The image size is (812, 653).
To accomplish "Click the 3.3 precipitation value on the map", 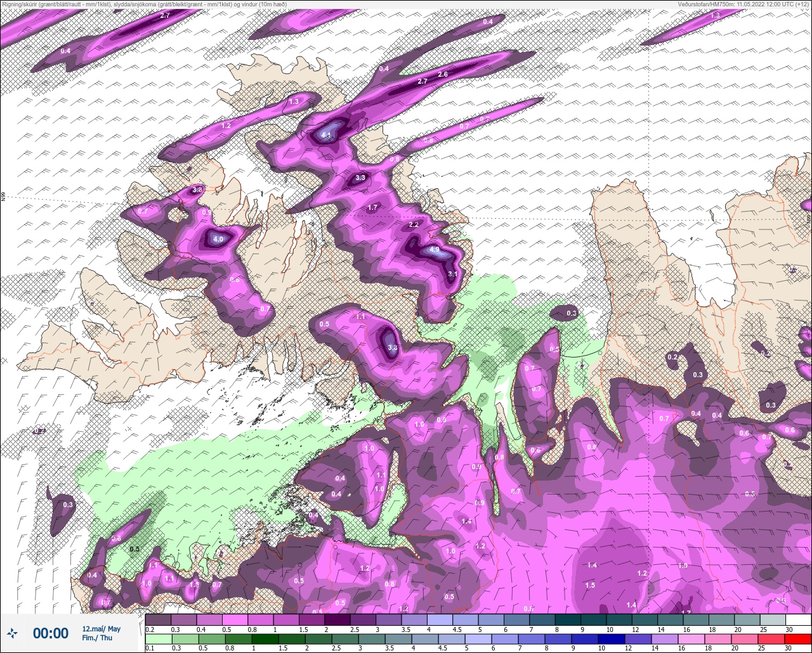I will click(360, 178).
